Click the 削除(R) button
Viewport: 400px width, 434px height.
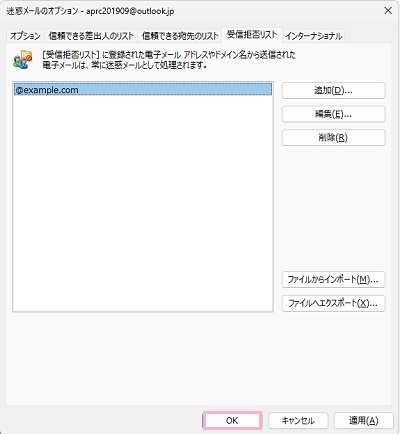click(x=333, y=138)
